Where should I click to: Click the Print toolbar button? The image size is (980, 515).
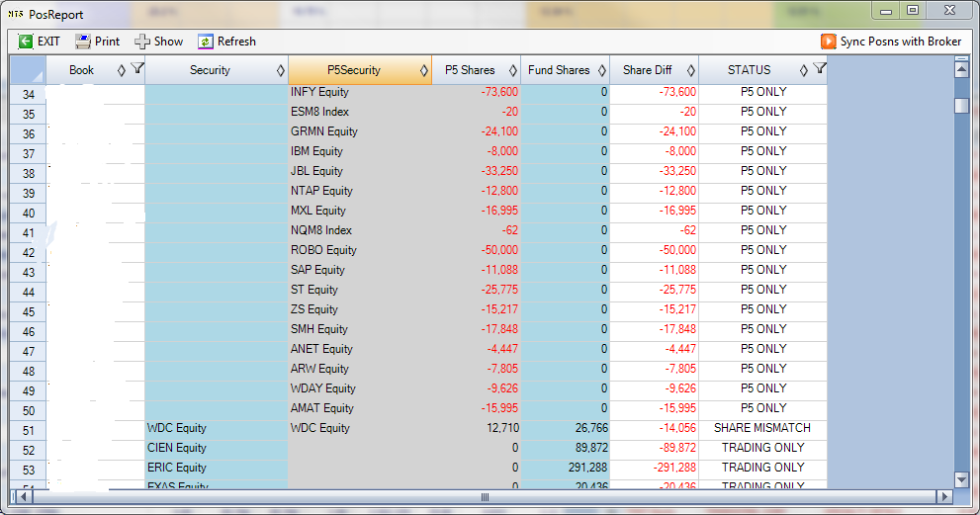pos(97,42)
